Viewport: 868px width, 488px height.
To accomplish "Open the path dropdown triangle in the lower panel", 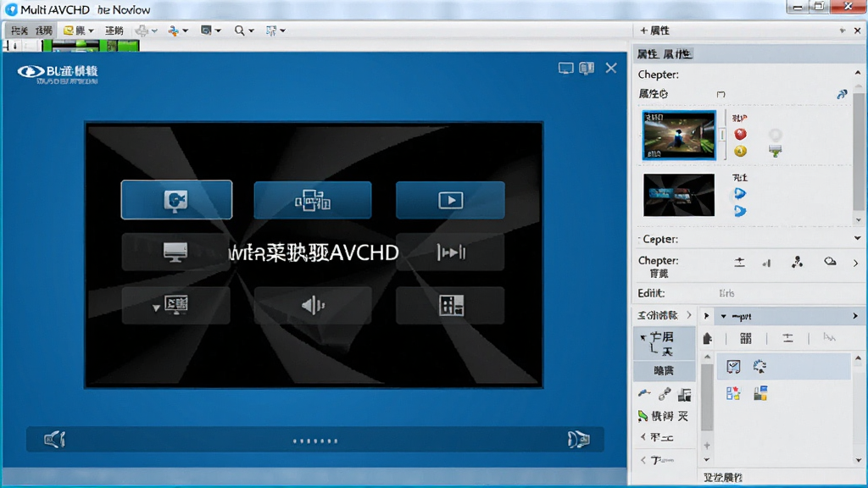I will point(723,317).
